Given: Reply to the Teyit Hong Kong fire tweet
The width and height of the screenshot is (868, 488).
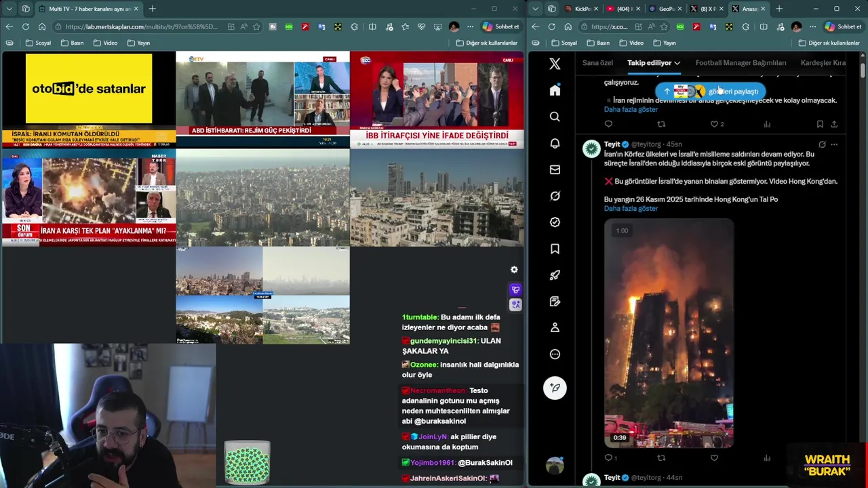Looking at the screenshot, I should pos(608,458).
